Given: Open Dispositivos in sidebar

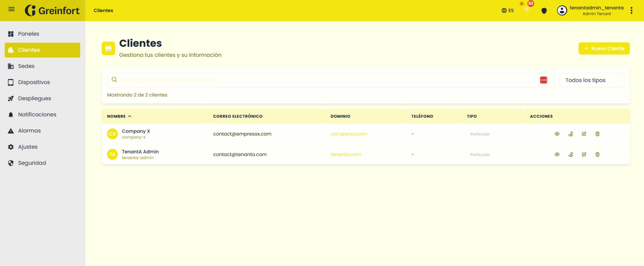Looking at the screenshot, I should coord(42,82).
